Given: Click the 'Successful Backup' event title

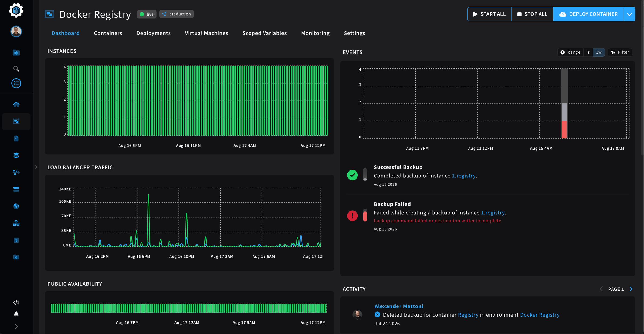Looking at the screenshot, I should pos(398,167).
